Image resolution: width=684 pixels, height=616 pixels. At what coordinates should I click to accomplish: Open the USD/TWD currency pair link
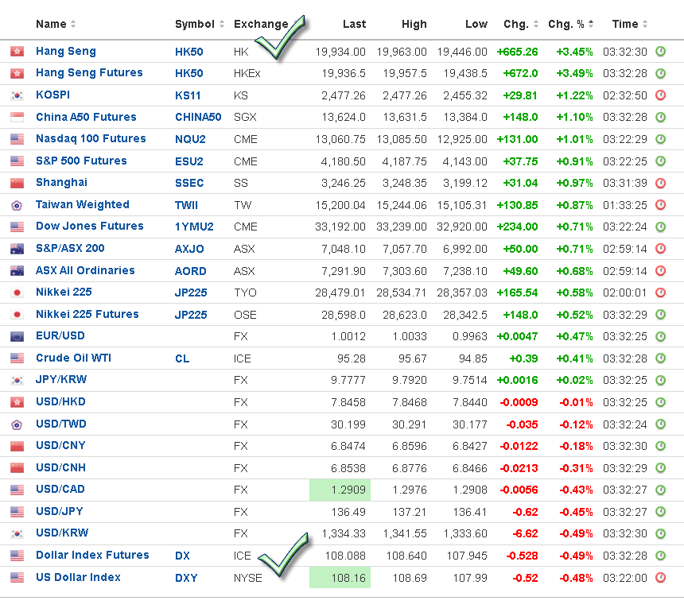(x=61, y=424)
